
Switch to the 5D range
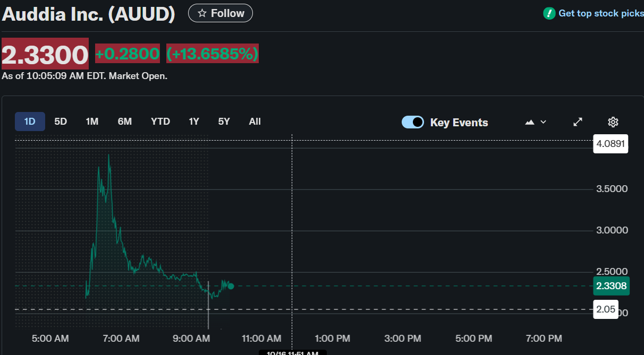(x=61, y=122)
